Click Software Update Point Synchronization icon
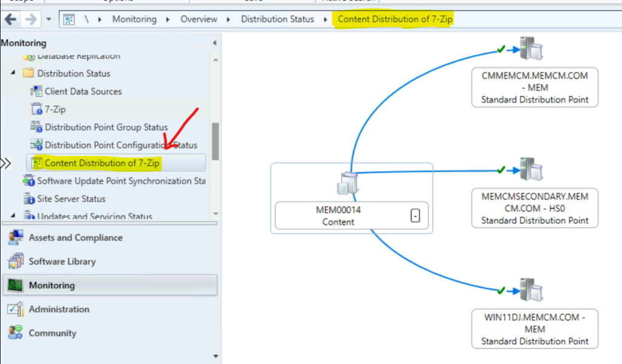Viewport: 622px width, 364px height. (x=29, y=181)
